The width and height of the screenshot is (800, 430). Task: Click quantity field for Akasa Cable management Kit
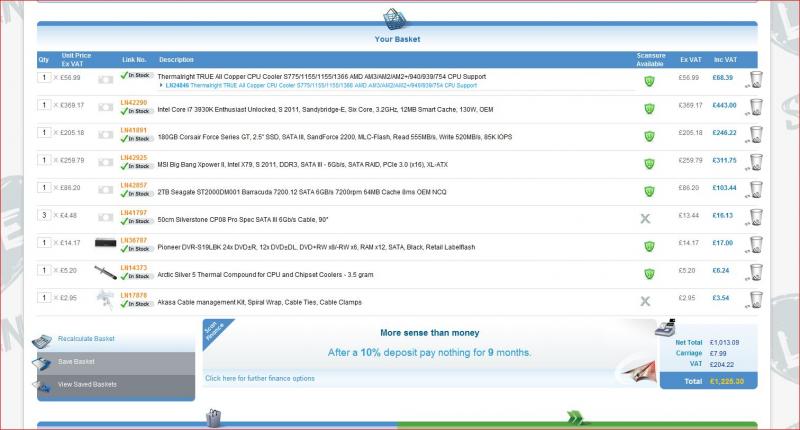coord(44,298)
